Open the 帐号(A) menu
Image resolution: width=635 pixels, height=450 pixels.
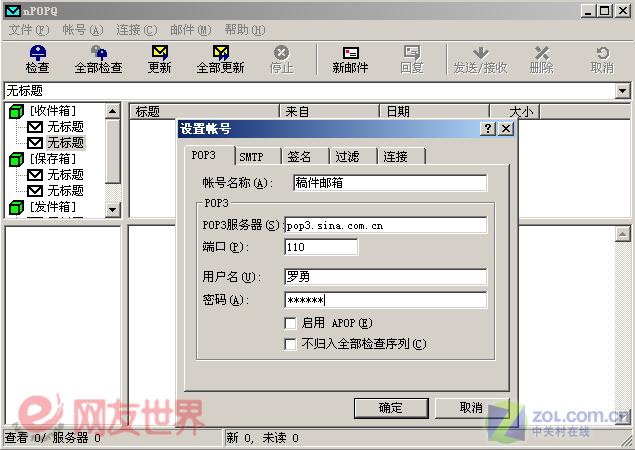[x=83, y=30]
